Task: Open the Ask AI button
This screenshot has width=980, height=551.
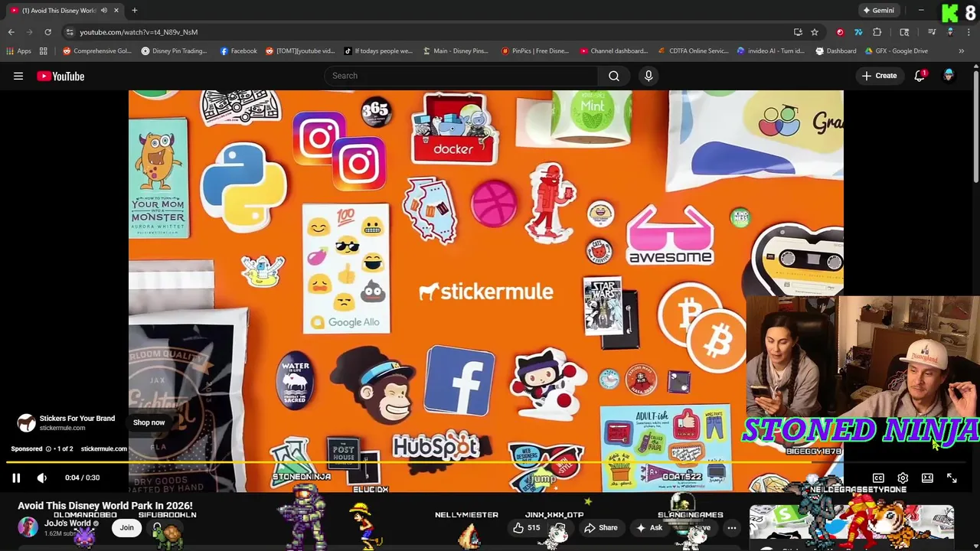Action: click(x=649, y=527)
